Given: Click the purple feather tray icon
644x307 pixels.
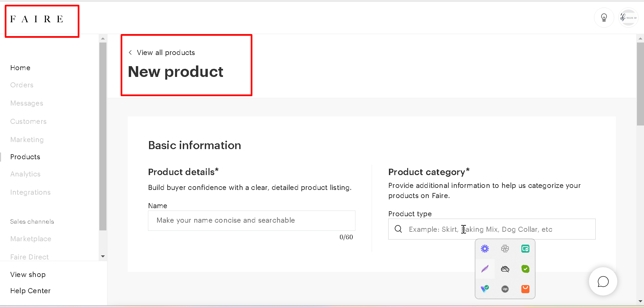Looking at the screenshot, I should pyautogui.click(x=485, y=269).
